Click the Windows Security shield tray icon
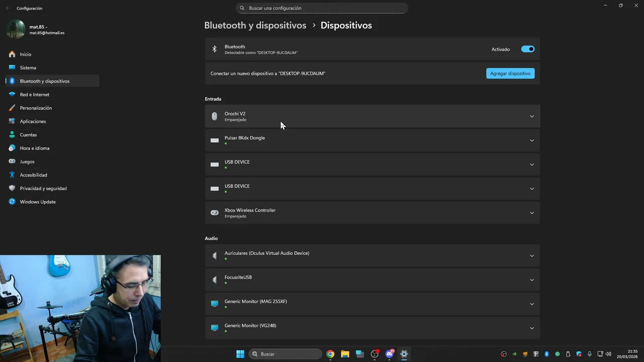The image size is (644, 362). (x=579, y=354)
